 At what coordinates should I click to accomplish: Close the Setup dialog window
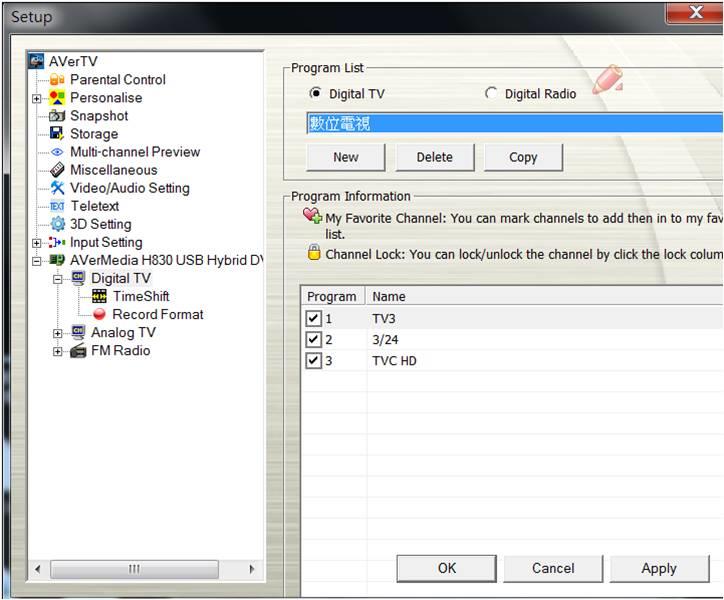(695, 12)
